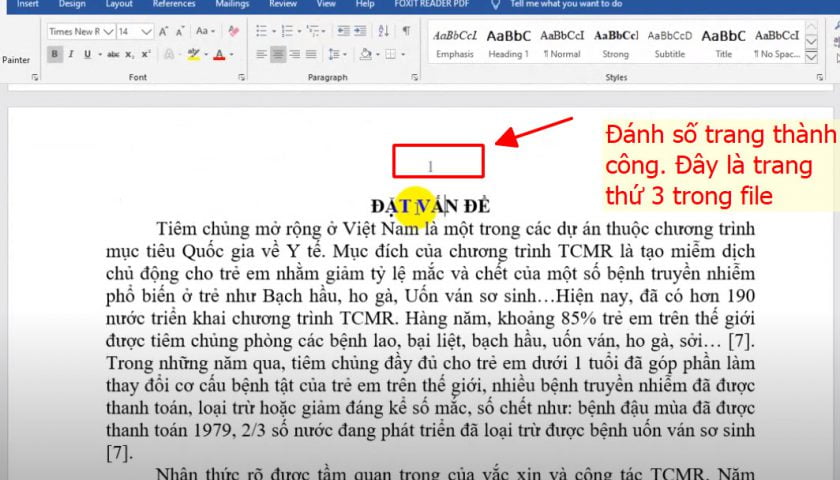Show paragraph marks with pilcrow icon
Screen dimensions: 840x480
tap(406, 32)
